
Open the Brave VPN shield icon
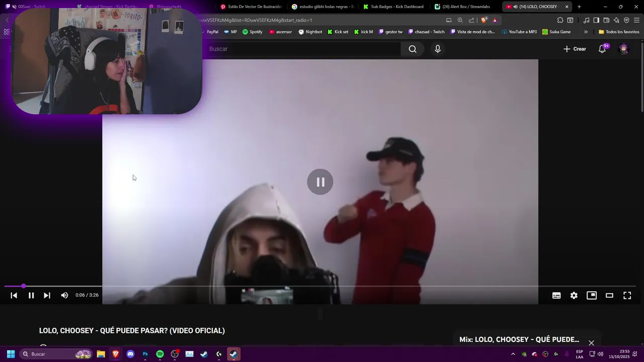coord(626,20)
